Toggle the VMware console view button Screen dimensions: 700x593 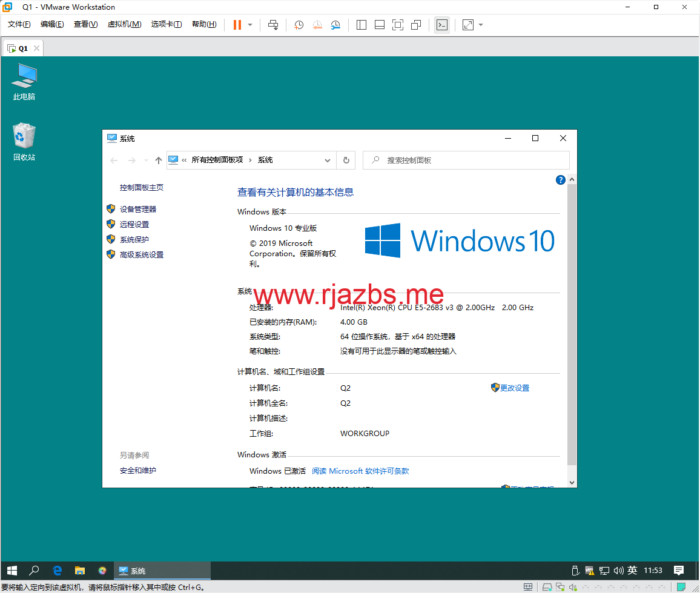tap(442, 25)
